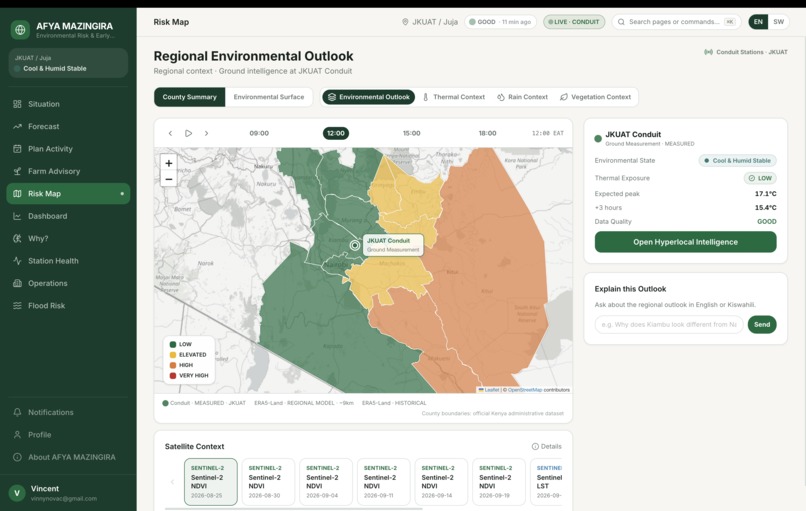Open the Rain Context tab
Image resolution: width=806 pixels, height=511 pixels.
click(x=522, y=97)
